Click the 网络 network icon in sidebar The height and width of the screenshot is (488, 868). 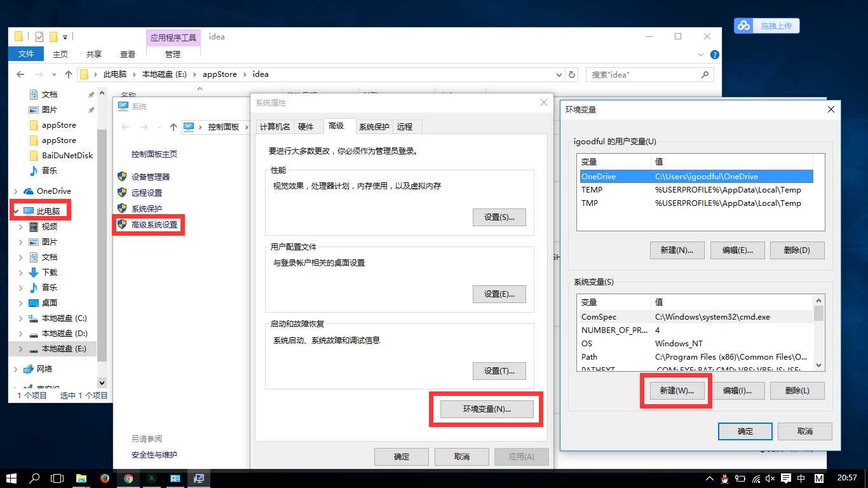pos(28,369)
